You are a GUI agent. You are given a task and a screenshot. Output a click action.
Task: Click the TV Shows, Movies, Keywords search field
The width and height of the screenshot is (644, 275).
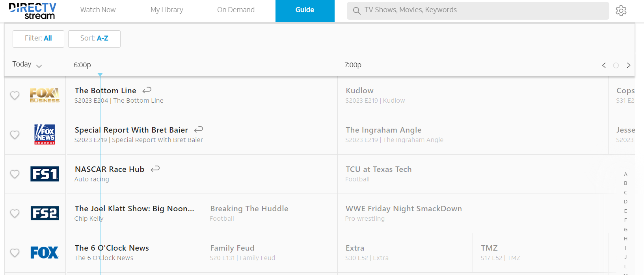(481, 10)
